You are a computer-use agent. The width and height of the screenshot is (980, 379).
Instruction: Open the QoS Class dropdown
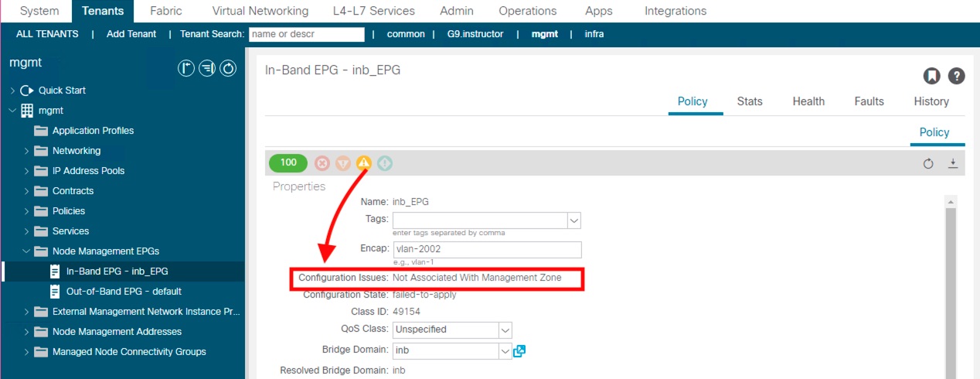pos(505,329)
